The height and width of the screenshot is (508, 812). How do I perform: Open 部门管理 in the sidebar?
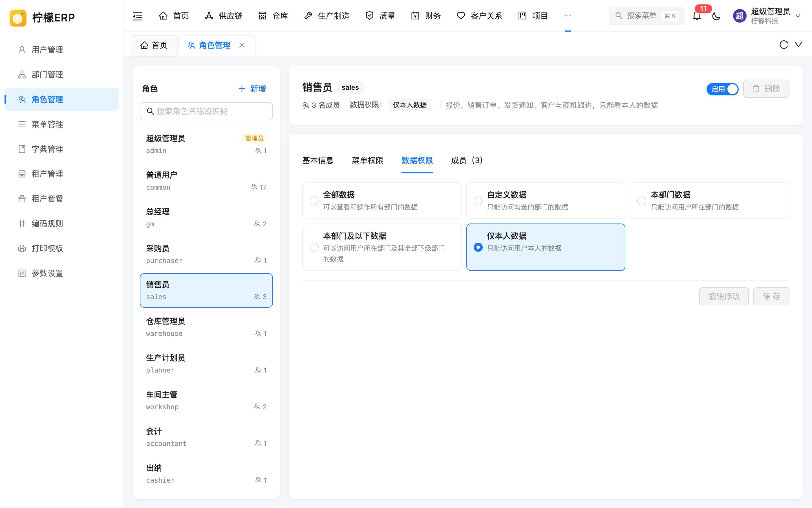tap(62, 75)
